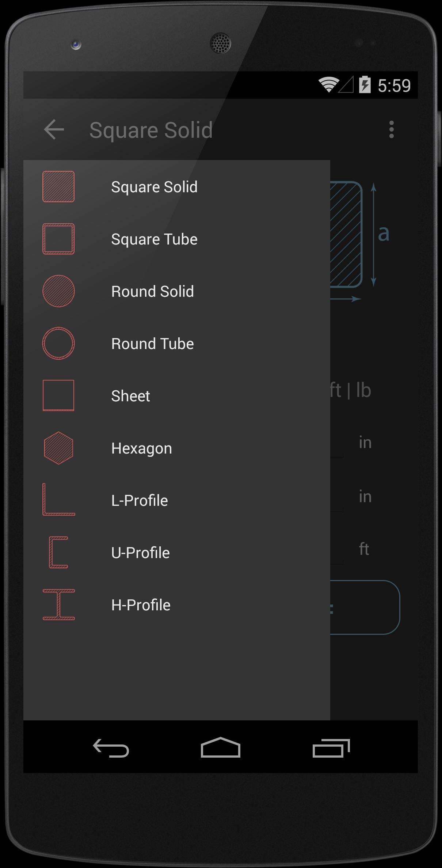Choose the Sheet rectangle icon
442x868 pixels.
coord(58,396)
